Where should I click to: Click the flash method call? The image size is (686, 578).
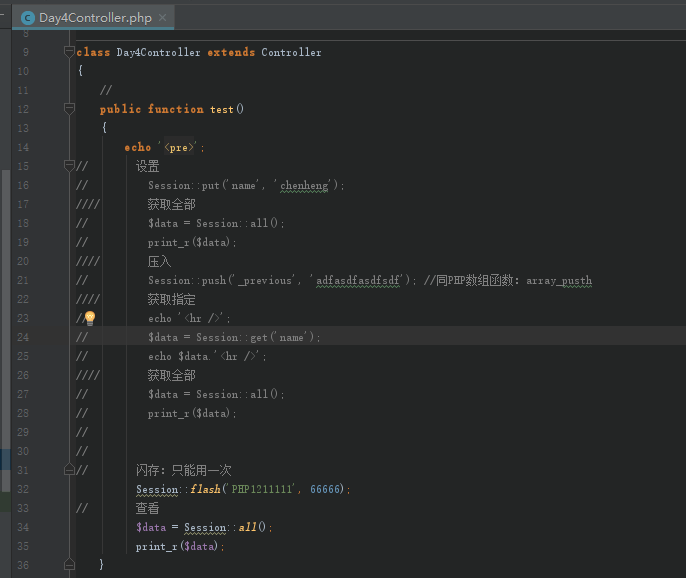(x=207, y=489)
